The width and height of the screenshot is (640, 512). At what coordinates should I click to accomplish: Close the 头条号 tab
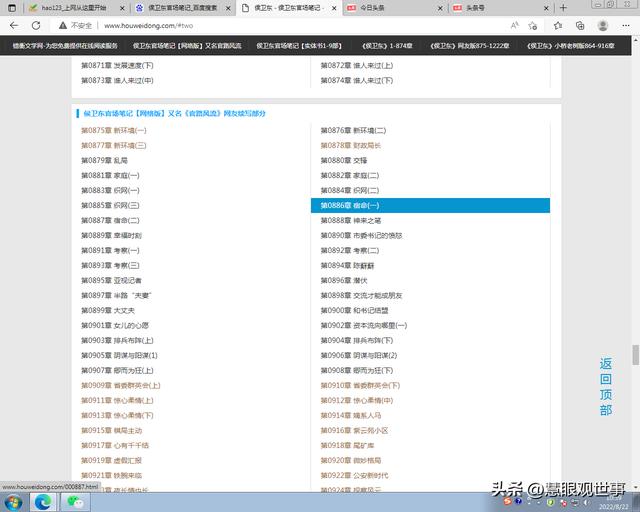(x=546, y=8)
